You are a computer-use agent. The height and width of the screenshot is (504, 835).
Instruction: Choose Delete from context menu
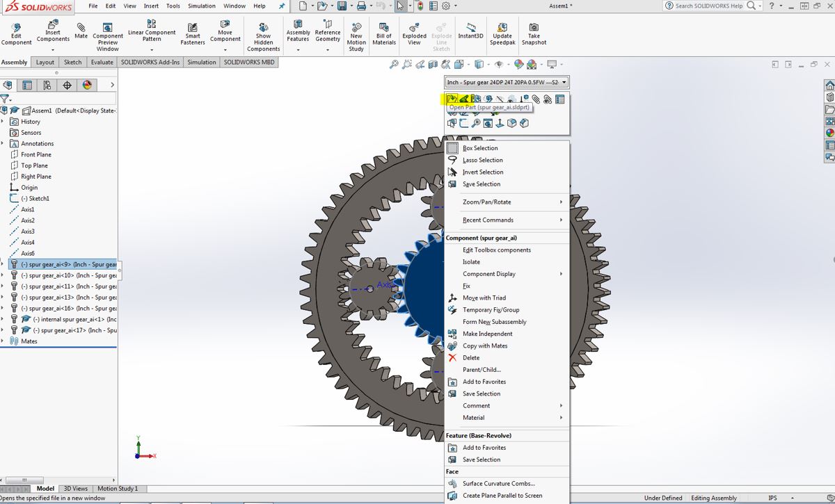pos(507,358)
